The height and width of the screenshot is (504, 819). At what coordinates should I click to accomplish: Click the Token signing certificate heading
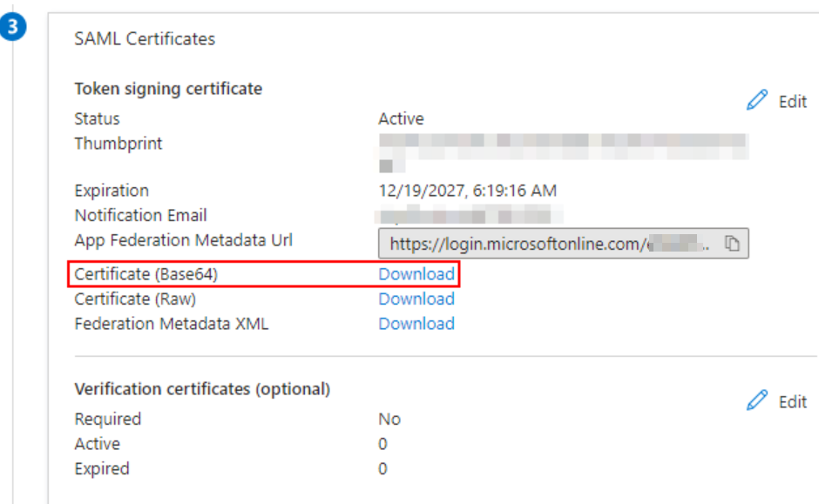pos(168,89)
